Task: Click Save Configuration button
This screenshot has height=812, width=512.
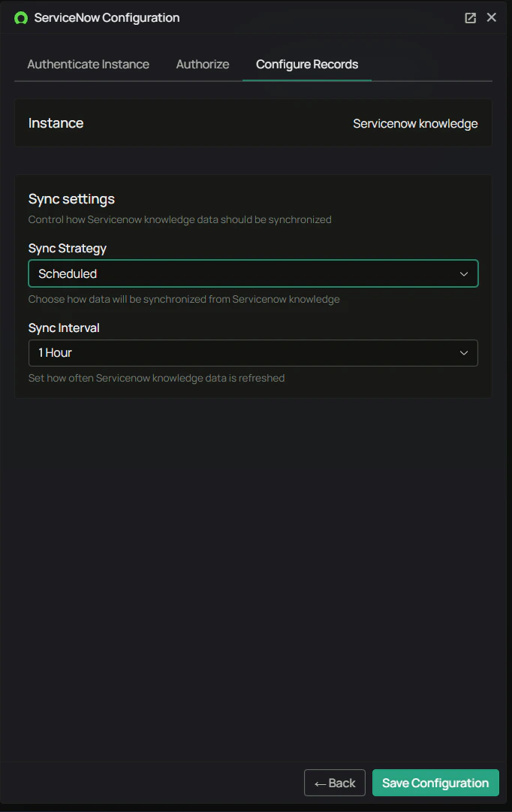Action: point(435,783)
